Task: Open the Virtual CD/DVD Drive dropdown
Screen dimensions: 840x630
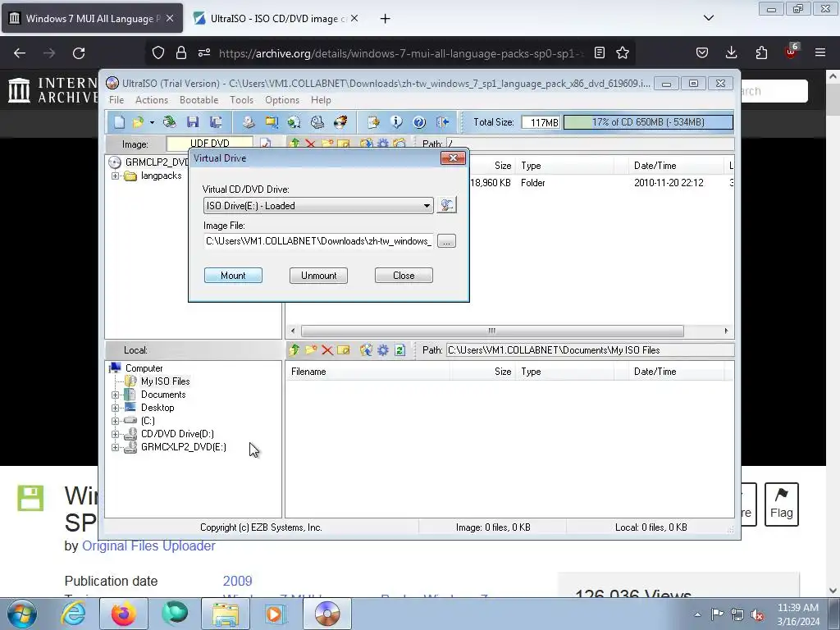Action: coord(318,206)
